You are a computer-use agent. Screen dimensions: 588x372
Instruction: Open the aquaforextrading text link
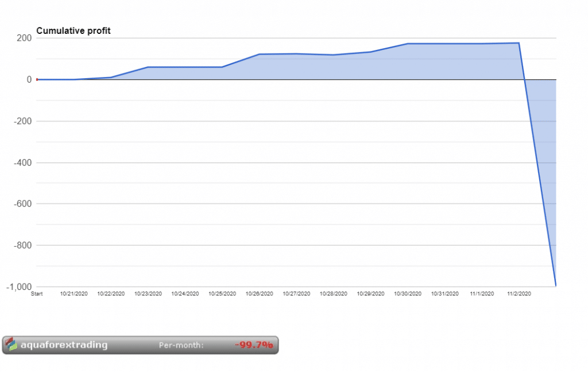64,345
